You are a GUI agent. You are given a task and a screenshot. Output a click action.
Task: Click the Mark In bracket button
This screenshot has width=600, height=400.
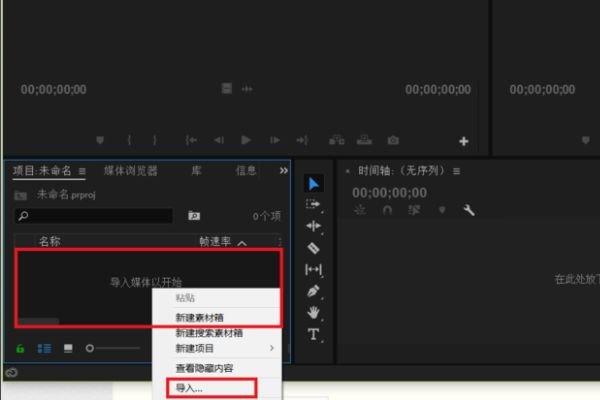(129, 140)
